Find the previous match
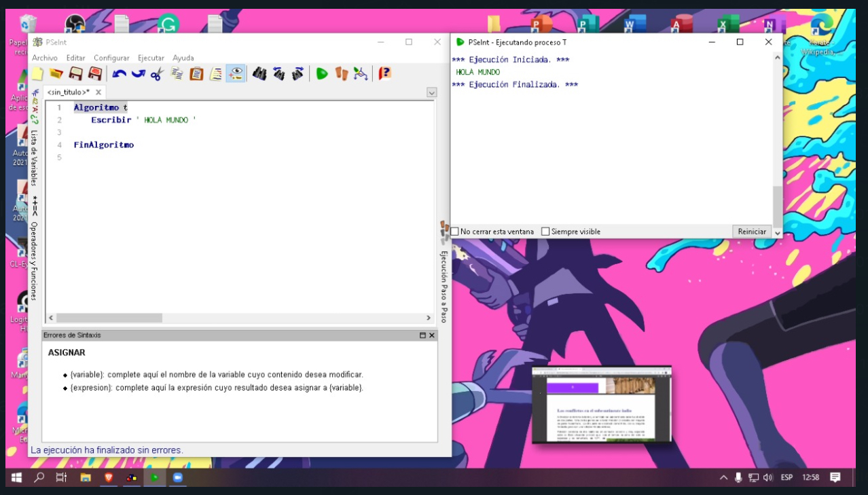The width and height of the screenshot is (868, 495). click(x=278, y=73)
